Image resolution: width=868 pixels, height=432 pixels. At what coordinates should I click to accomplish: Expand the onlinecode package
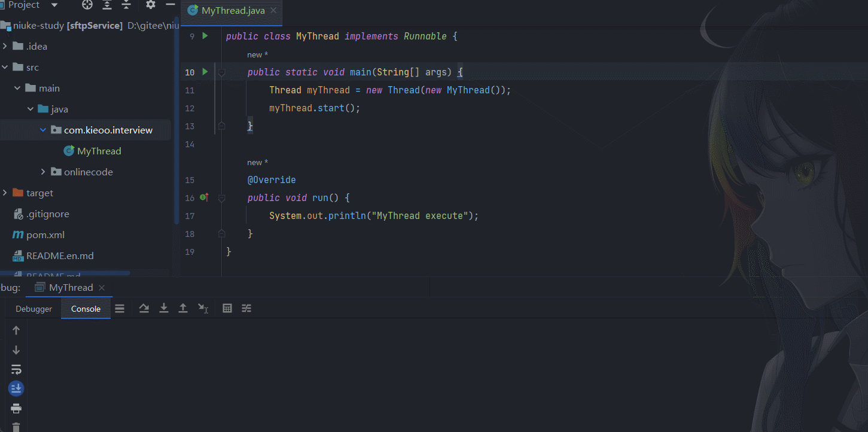click(43, 172)
